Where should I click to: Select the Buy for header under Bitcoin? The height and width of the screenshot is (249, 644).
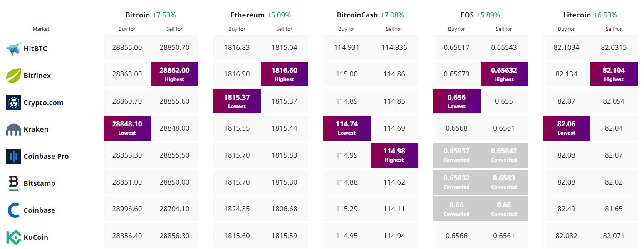click(127, 29)
